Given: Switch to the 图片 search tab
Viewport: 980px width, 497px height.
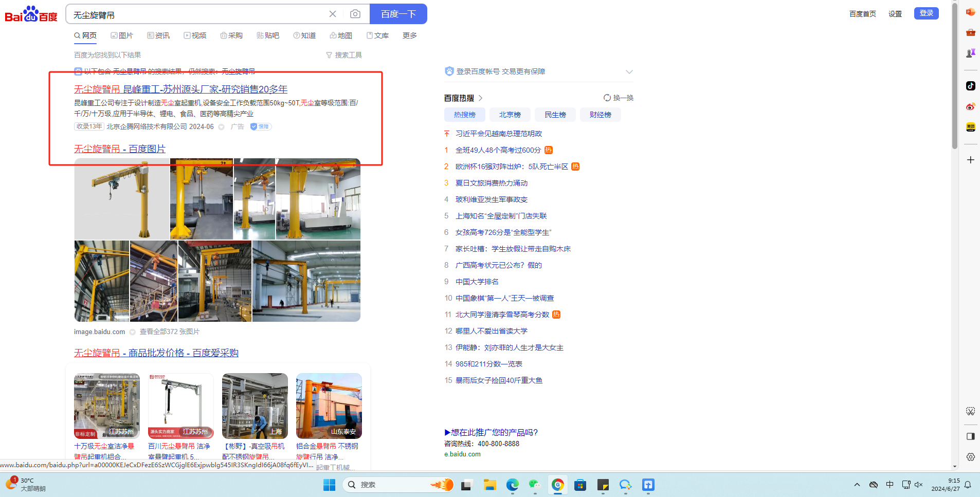Looking at the screenshot, I should (122, 35).
